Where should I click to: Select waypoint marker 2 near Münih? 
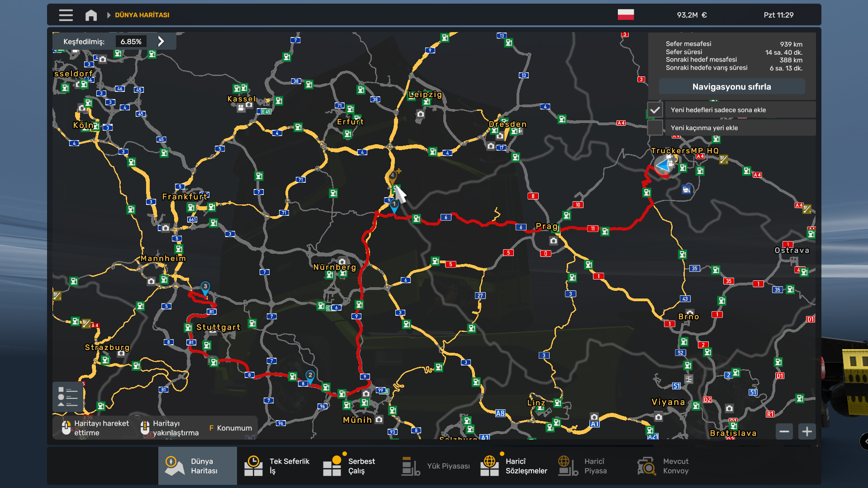pyautogui.click(x=310, y=376)
